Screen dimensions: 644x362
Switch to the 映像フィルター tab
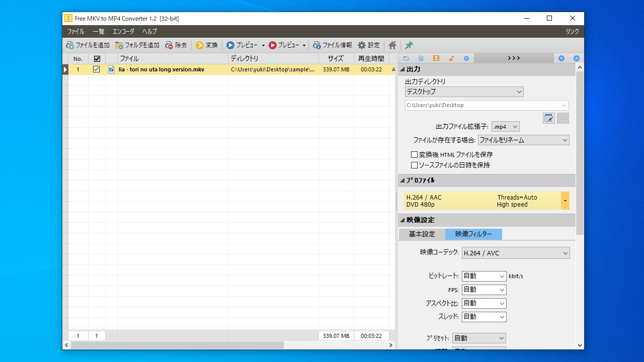tap(473, 234)
